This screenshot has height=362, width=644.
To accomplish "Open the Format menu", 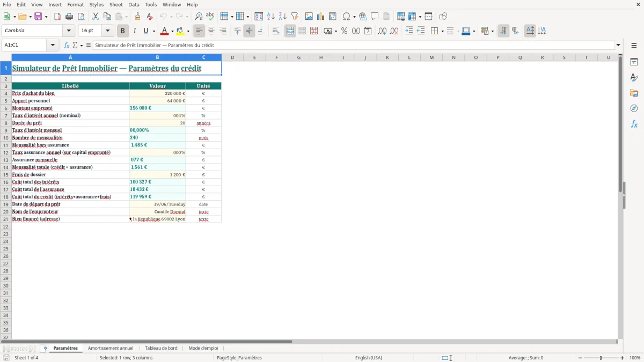I will [x=75, y=4].
